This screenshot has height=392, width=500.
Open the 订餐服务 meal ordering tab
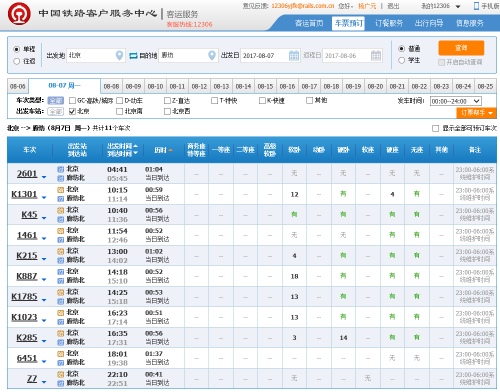click(x=389, y=23)
